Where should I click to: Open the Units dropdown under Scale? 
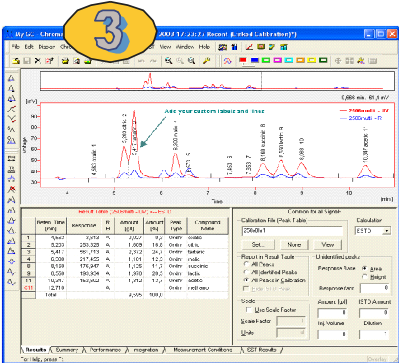coord(291,333)
